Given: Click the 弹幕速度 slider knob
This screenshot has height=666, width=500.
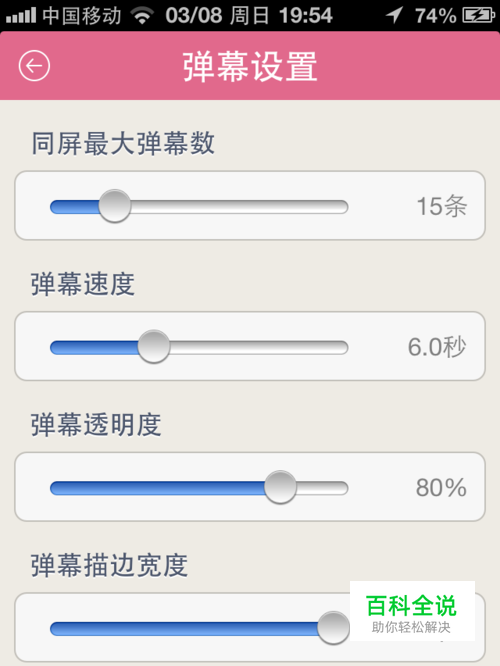Looking at the screenshot, I should pos(154,347).
